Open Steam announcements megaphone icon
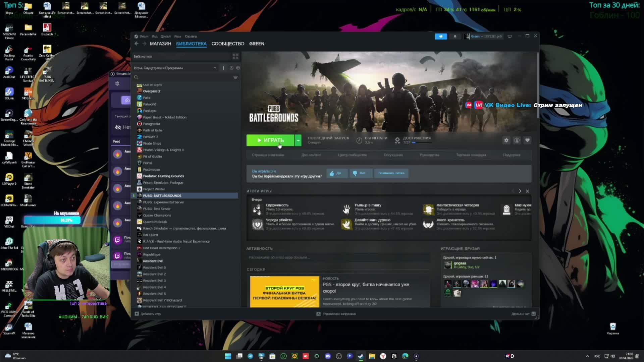Image resolution: width=644 pixels, height=362 pixels. coord(441,37)
